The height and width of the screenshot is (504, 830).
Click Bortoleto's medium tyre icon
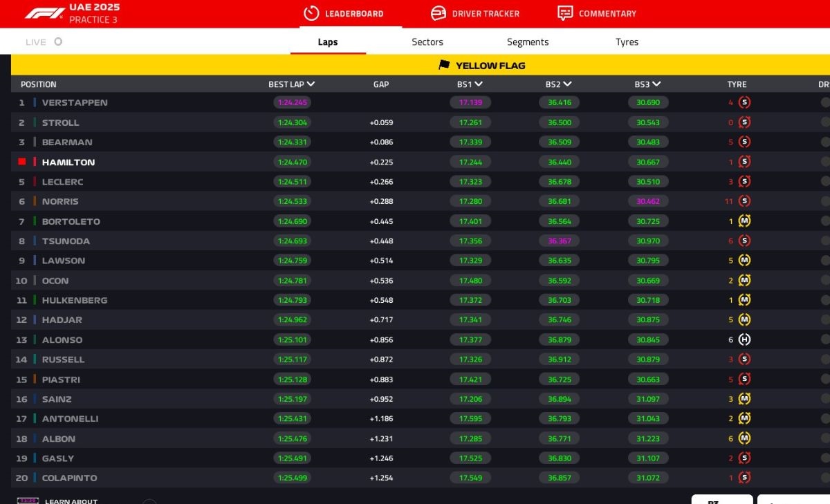pos(744,221)
